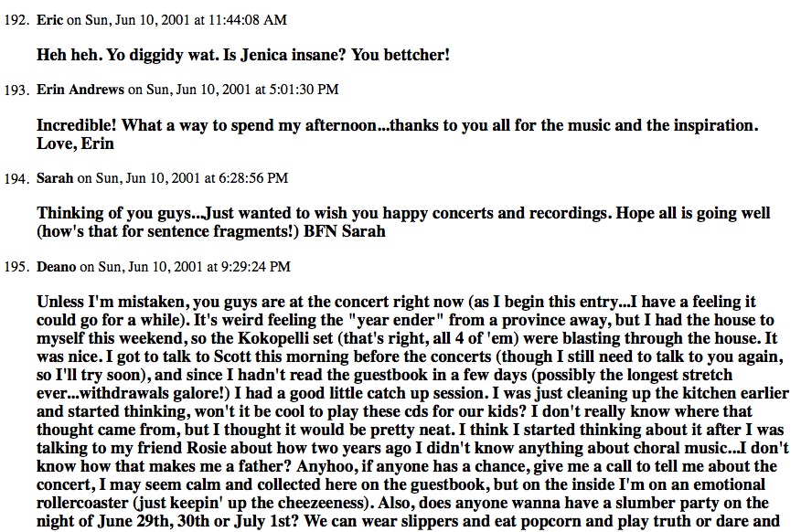Image resolution: width=801 pixels, height=532 pixels.
Task: Click 'Thinking of you guys' message text
Action: 112,213
